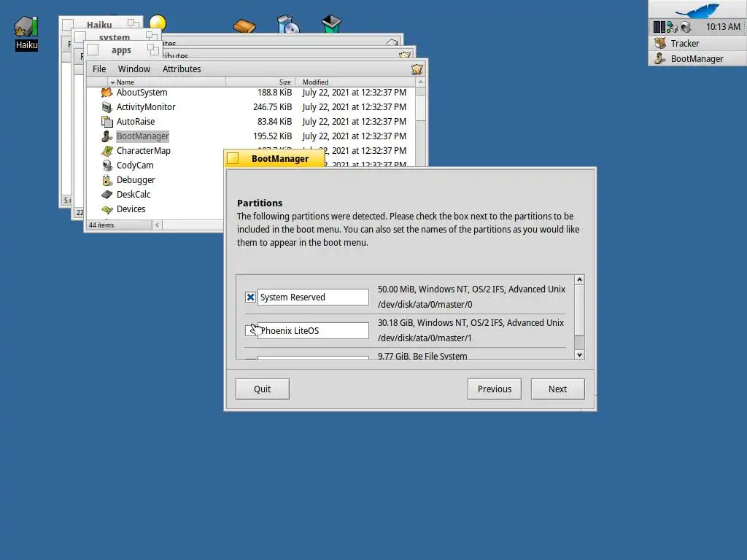Sort apps list by Modified column

355,82
